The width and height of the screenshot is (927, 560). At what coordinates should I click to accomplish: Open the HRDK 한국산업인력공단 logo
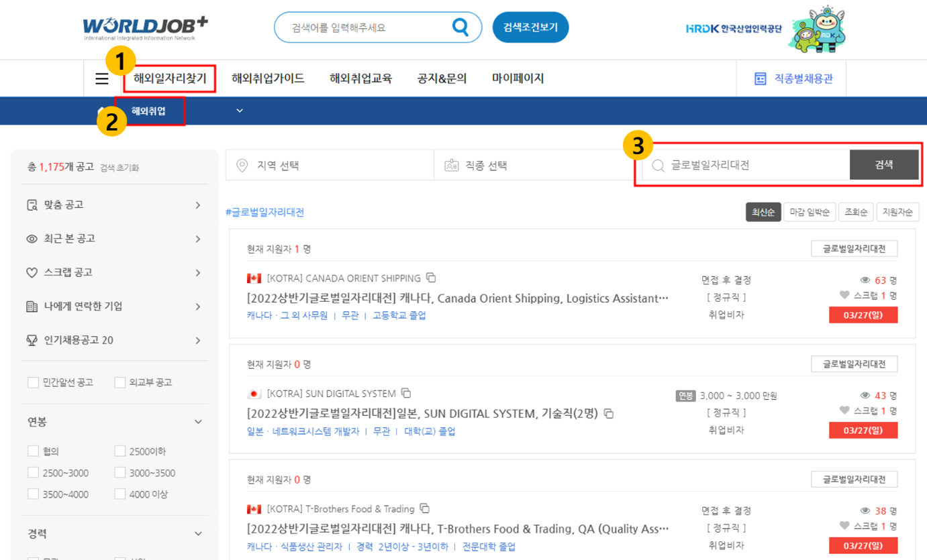click(x=733, y=29)
